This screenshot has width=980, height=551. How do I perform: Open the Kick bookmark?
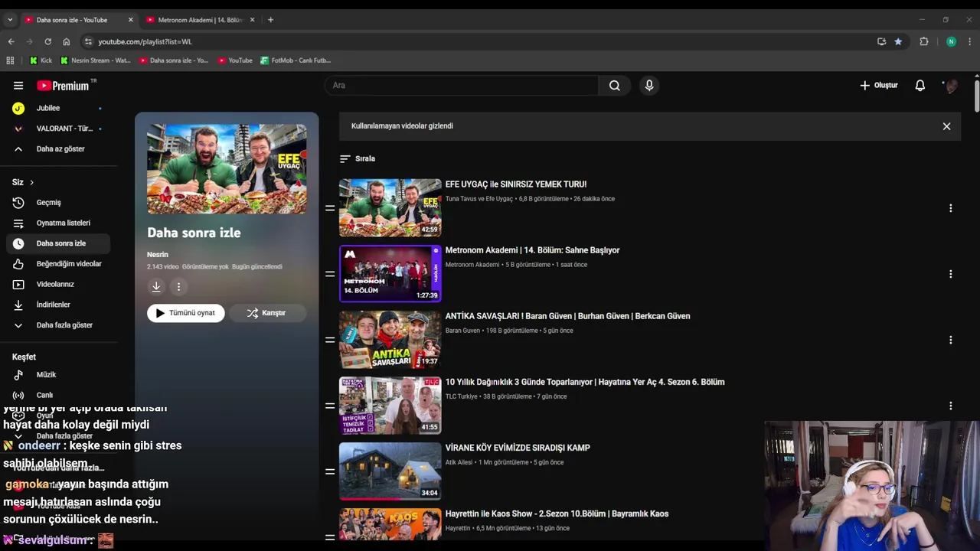(41, 60)
